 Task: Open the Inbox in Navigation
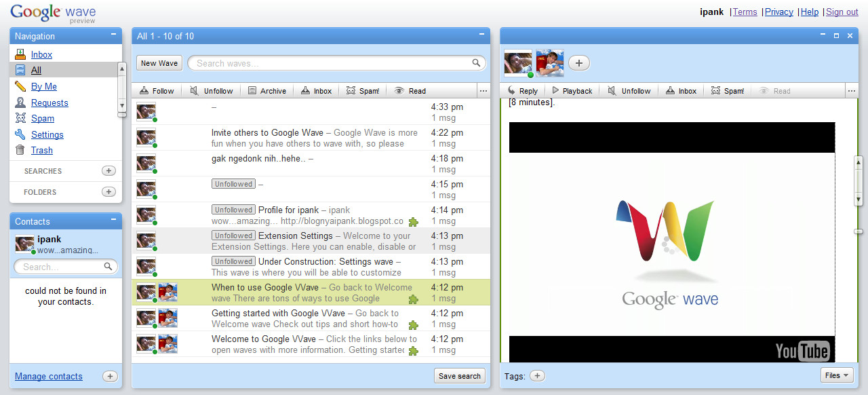coord(41,54)
